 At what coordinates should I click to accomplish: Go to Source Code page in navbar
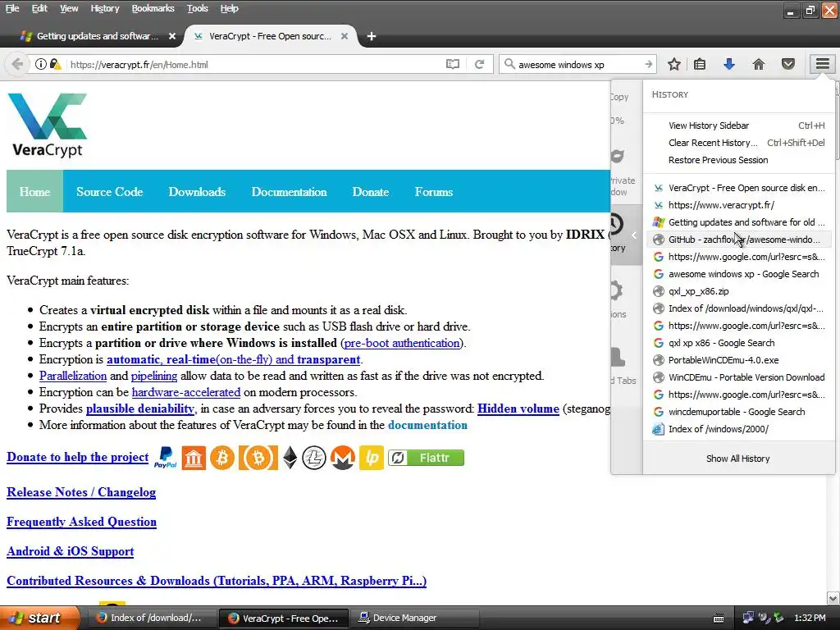coord(109,191)
